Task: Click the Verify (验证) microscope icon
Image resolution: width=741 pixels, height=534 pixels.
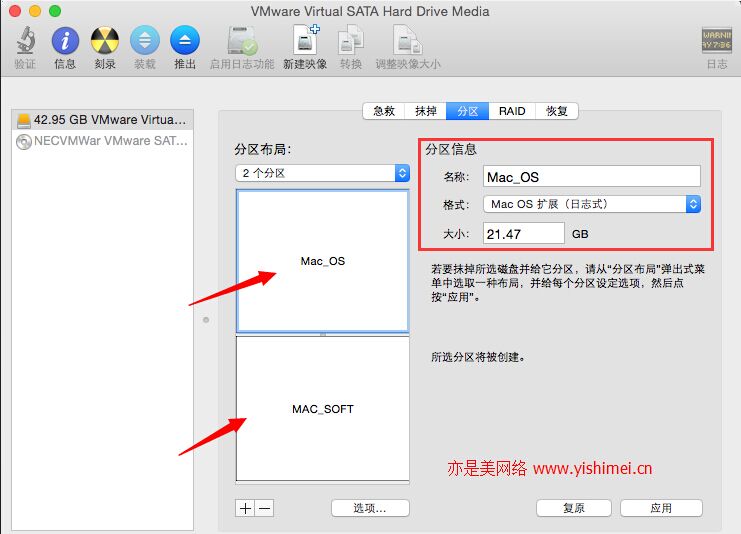Action: (26, 40)
